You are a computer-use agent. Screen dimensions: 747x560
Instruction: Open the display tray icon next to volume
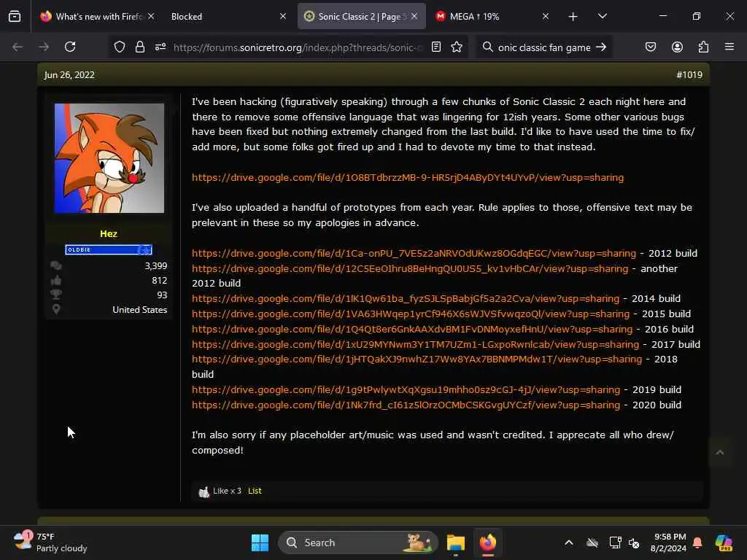(x=615, y=542)
